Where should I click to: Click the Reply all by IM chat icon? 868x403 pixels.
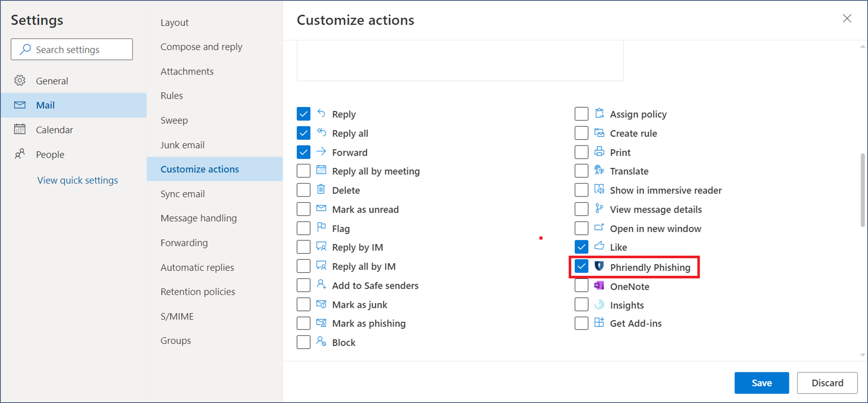pyautogui.click(x=321, y=265)
